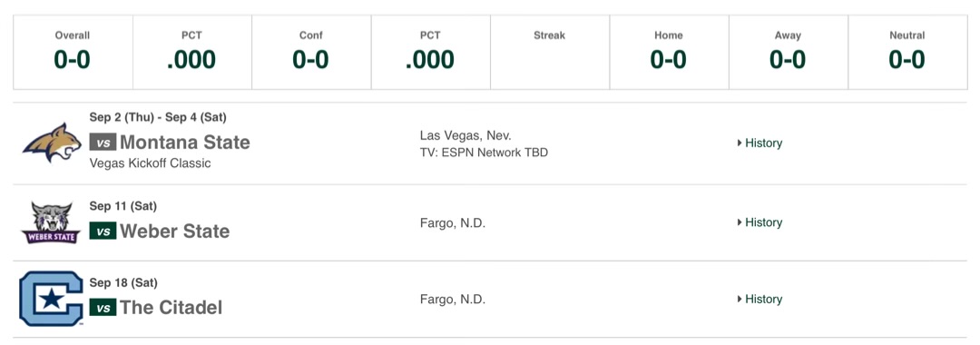Click the Montana State bobcat logo
Image resolution: width=980 pixels, height=345 pixels.
[x=52, y=143]
